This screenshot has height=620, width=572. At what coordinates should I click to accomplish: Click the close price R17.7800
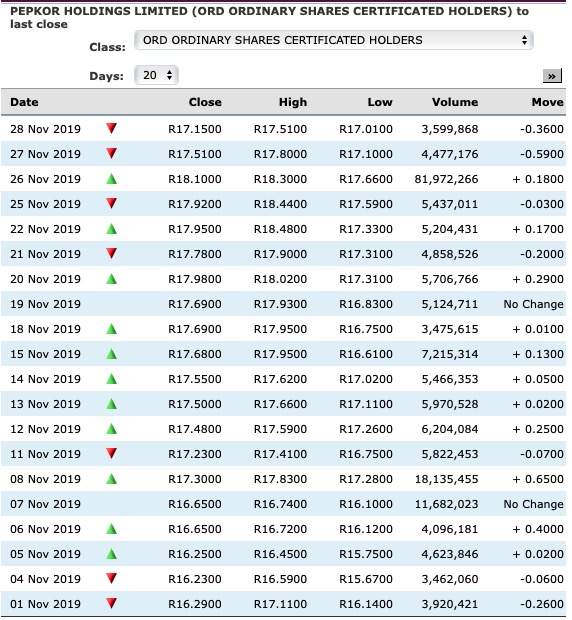(195, 254)
